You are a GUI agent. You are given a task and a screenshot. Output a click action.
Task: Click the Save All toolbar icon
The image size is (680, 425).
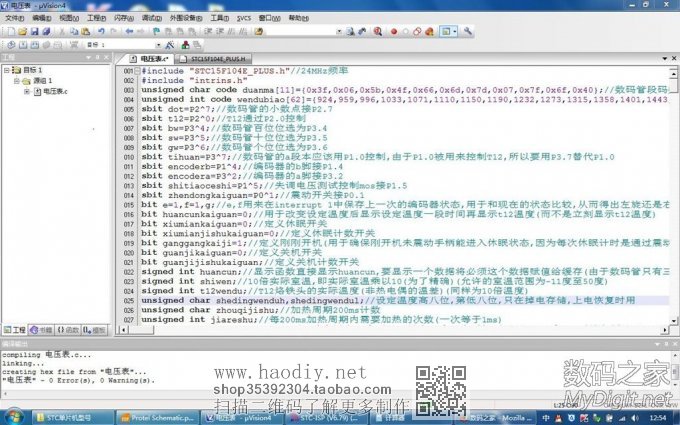pyautogui.click(x=46, y=32)
